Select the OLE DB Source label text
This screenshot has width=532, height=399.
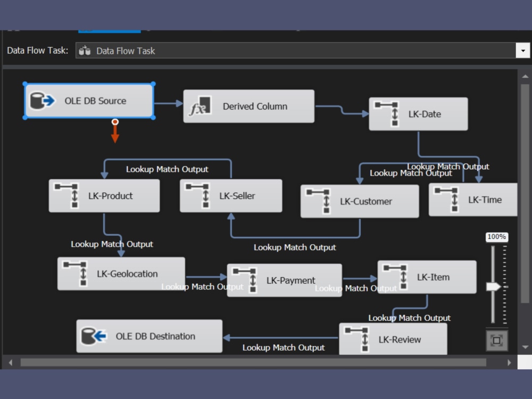coord(95,101)
